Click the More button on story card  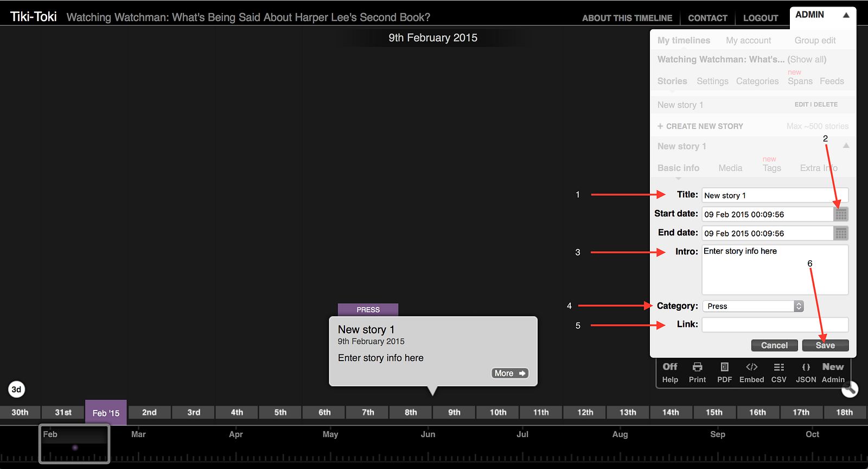tap(510, 373)
